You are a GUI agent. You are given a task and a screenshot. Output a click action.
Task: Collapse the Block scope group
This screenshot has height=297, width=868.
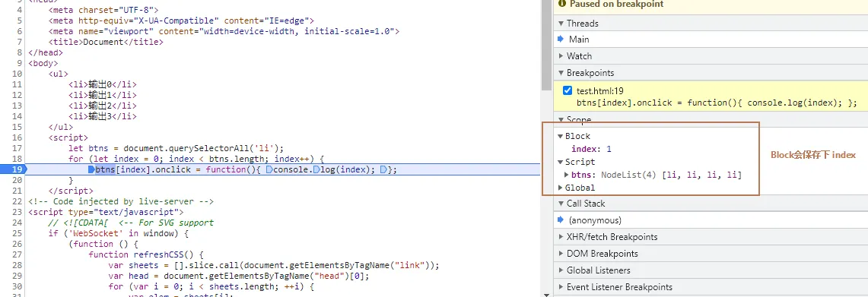[560, 136]
